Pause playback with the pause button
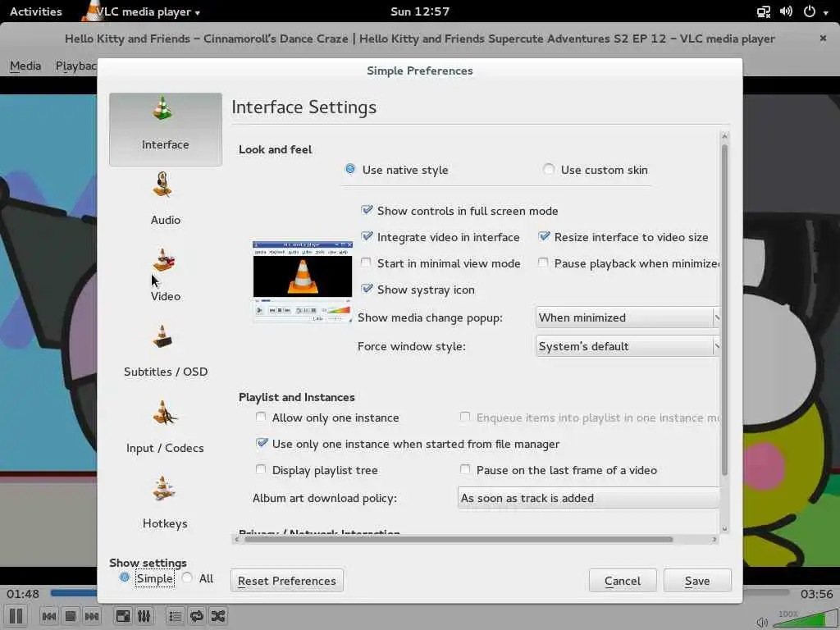Viewport: 840px width, 630px height. tap(16, 616)
